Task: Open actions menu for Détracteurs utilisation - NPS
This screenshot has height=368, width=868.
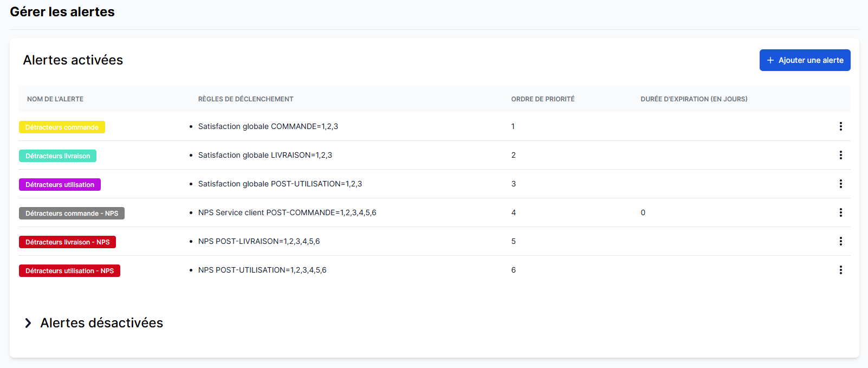Action: pos(840,270)
